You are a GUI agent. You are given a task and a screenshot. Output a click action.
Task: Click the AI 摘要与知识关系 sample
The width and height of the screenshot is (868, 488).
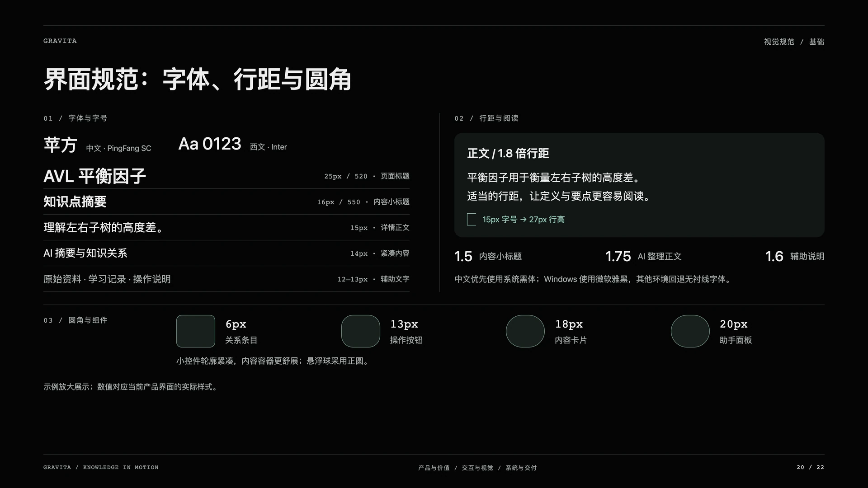point(85,253)
